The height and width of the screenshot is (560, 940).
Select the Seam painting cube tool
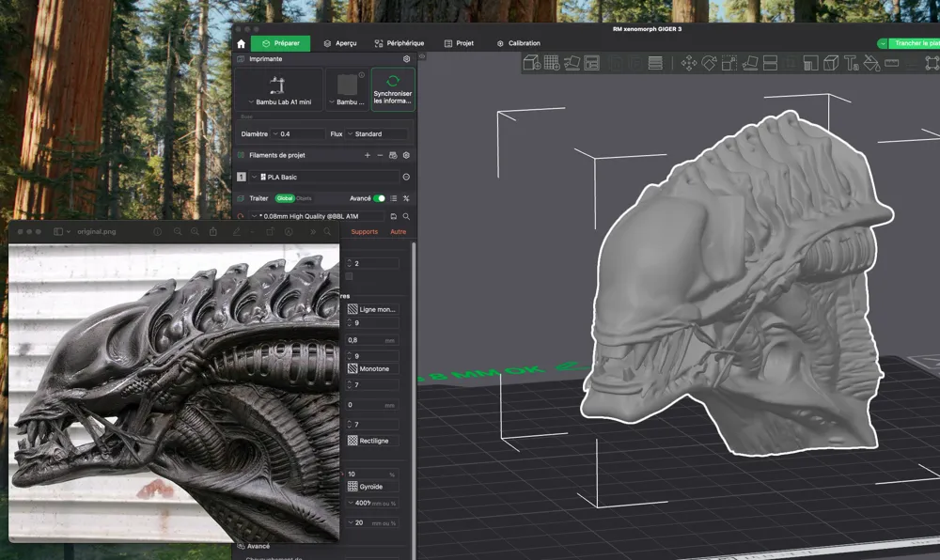[x=831, y=63]
